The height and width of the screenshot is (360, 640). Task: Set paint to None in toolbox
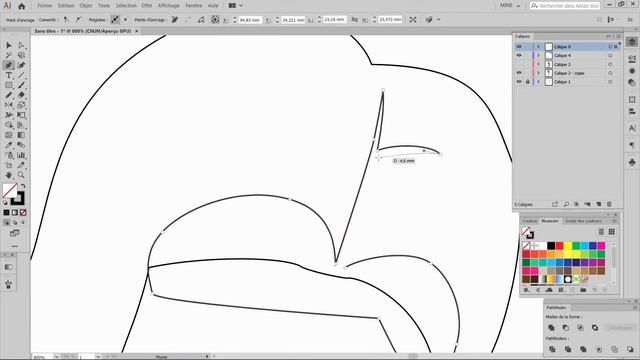[23, 213]
